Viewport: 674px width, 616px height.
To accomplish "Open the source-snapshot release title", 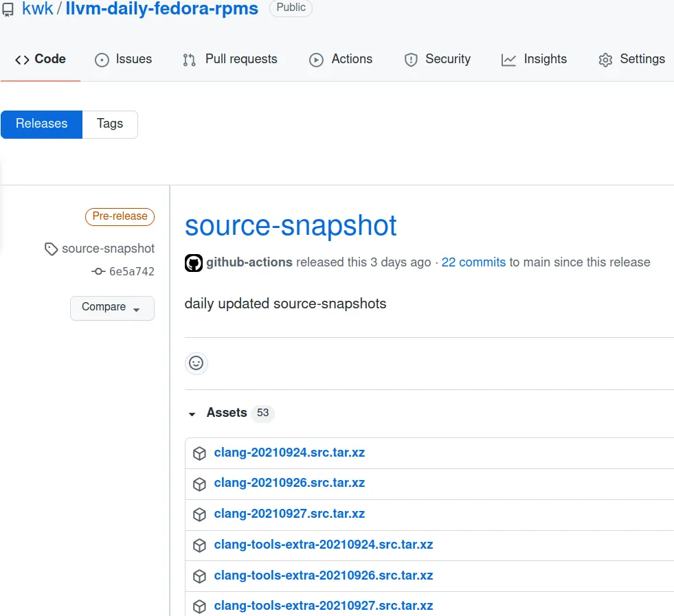I will coord(291,226).
